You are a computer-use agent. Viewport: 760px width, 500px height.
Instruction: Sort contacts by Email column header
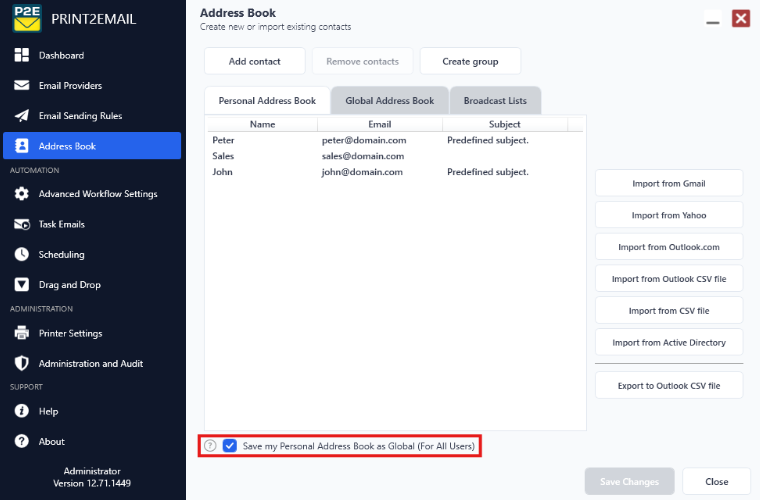click(x=380, y=124)
